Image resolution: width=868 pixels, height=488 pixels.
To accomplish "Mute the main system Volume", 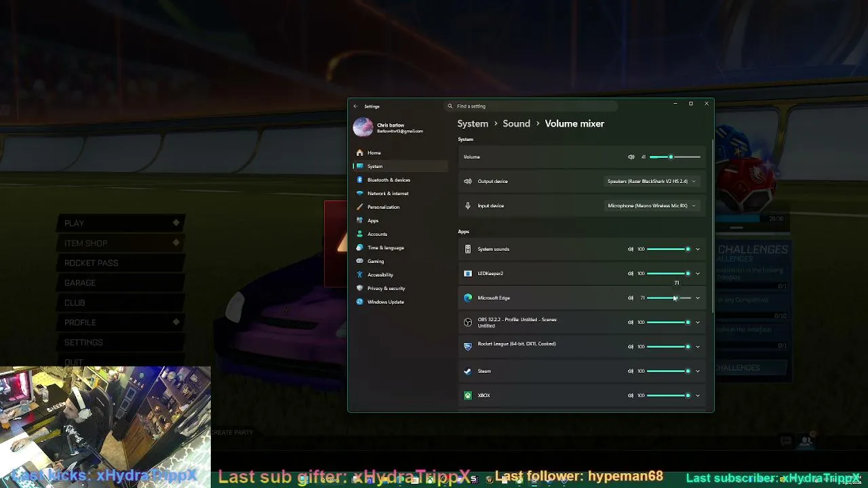I will pyautogui.click(x=631, y=157).
